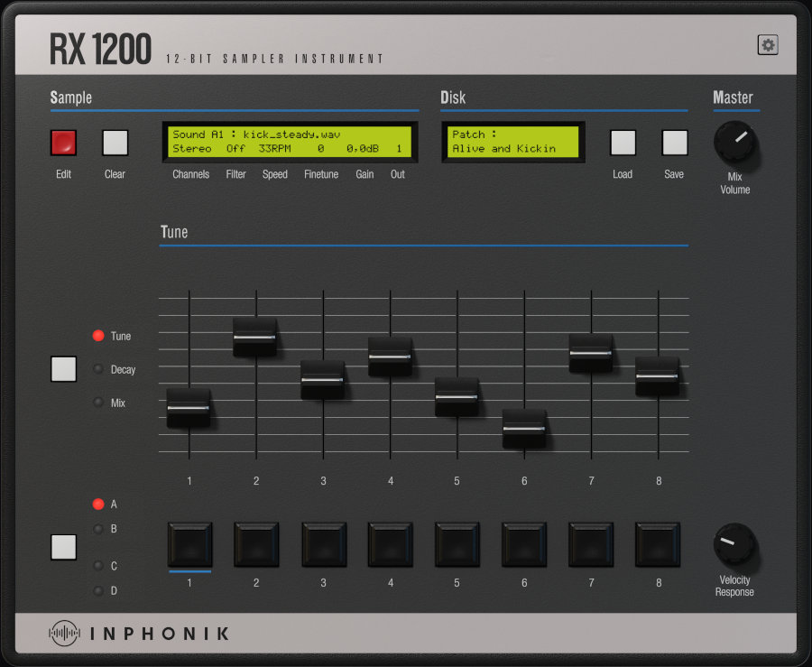Click the Save button in Disk section
This screenshot has width=812, height=667.
pyautogui.click(x=674, y=143)
